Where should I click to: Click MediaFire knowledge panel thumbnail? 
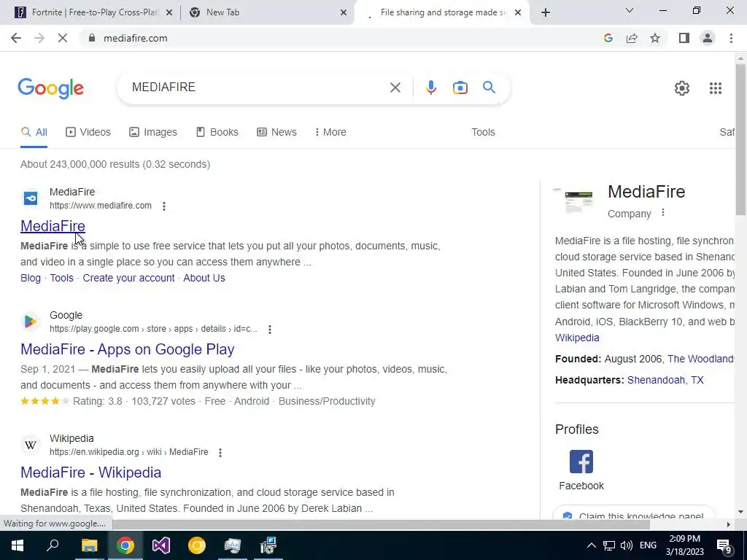click(578, 202)
